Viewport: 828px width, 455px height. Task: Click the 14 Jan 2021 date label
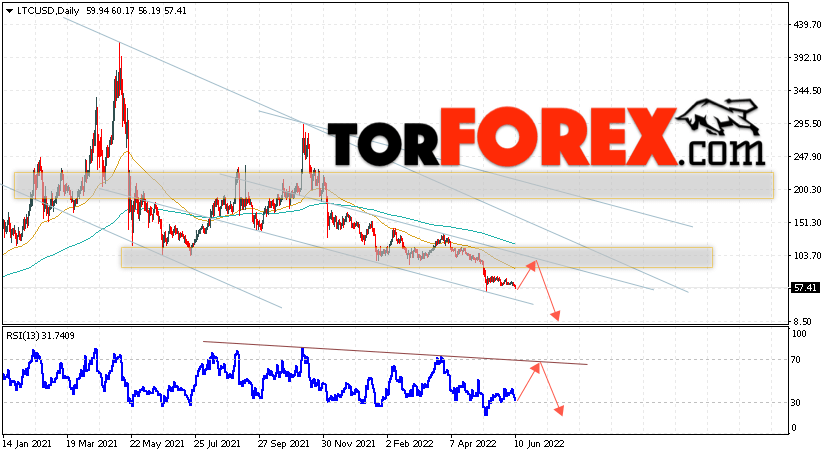(29, 444)
